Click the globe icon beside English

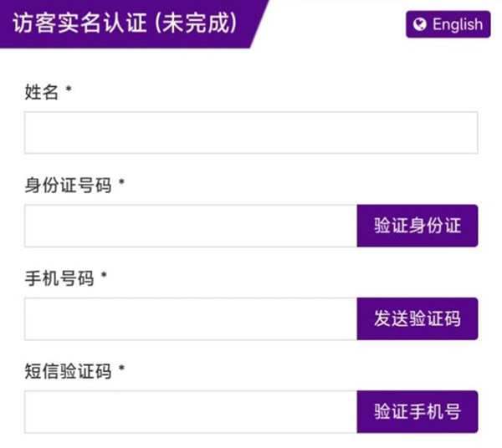(x=420, y=24)
